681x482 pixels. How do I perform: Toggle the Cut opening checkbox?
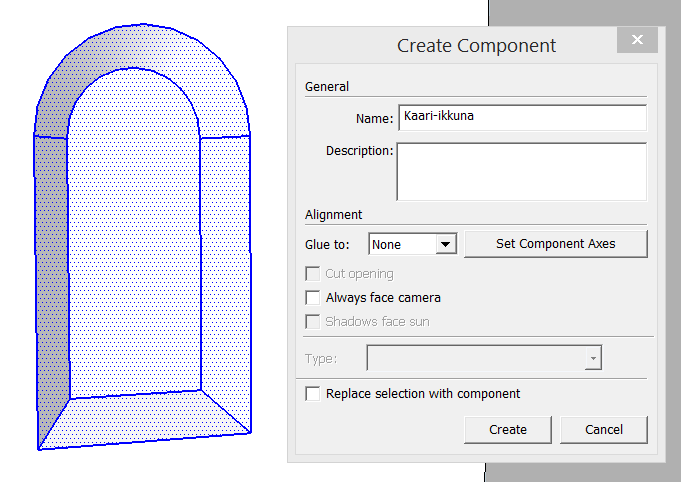click(313, 274)
